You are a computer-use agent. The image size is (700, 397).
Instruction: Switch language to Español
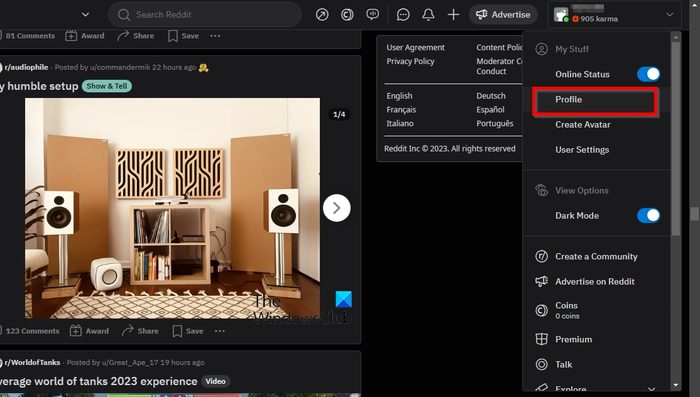490,109
